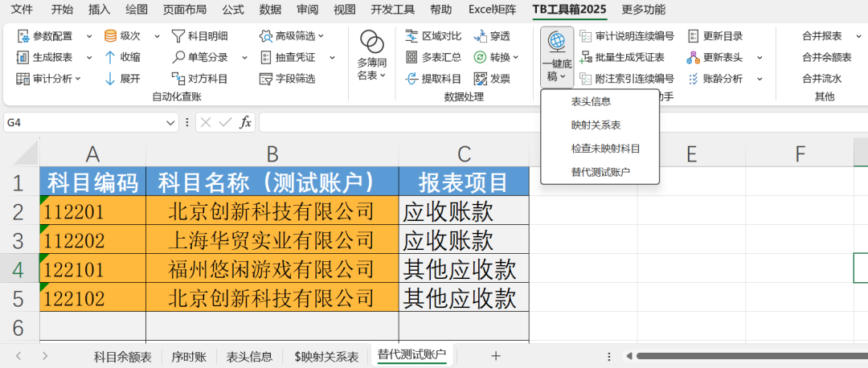Open 多簿同名表 tool
This screenshot has width=868, height=368.
click(x=372, y=55)
